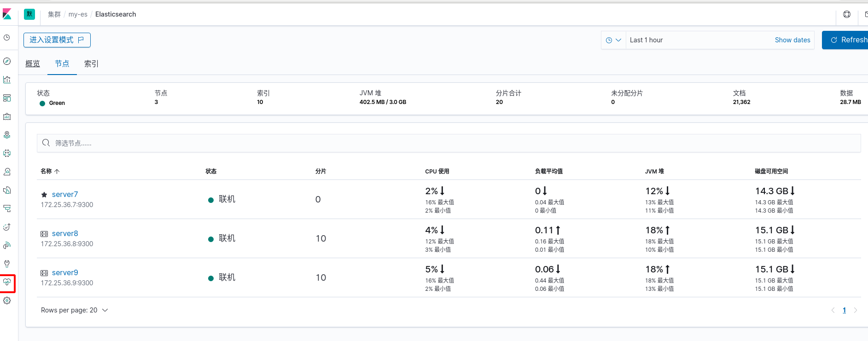Switch to the 概览 tab
Viewport: 868px width, 341px height.
pyautogui.click(x=33, y=64)
